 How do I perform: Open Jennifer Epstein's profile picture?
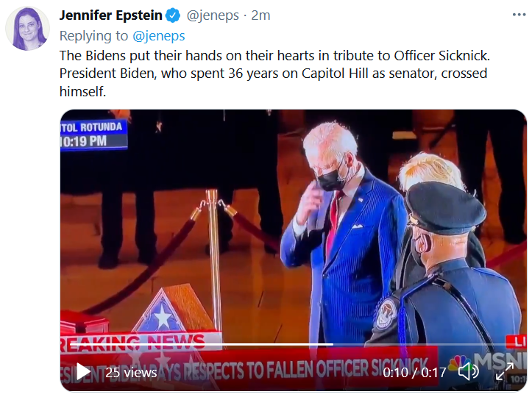coord(27,28)
